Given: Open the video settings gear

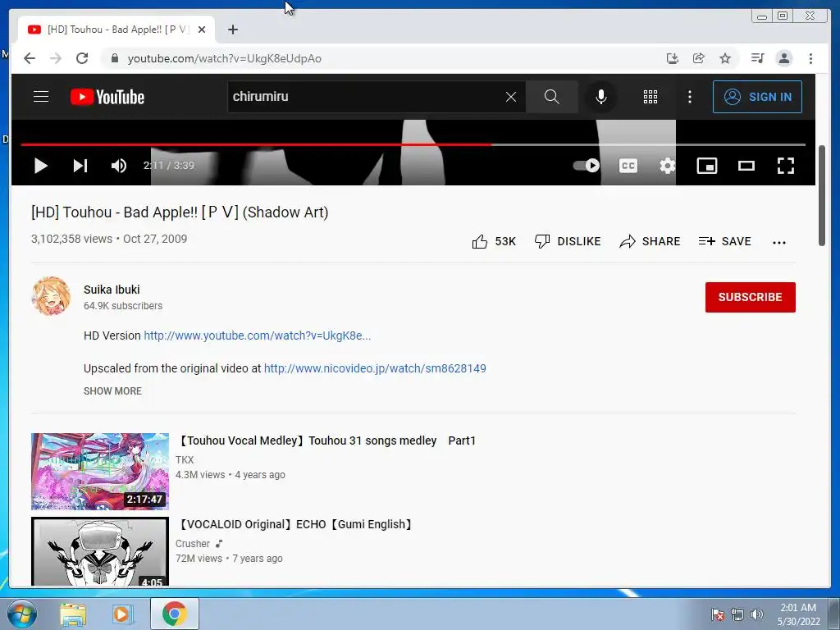Looking at the screenshot, I should (x=668, y=166).
